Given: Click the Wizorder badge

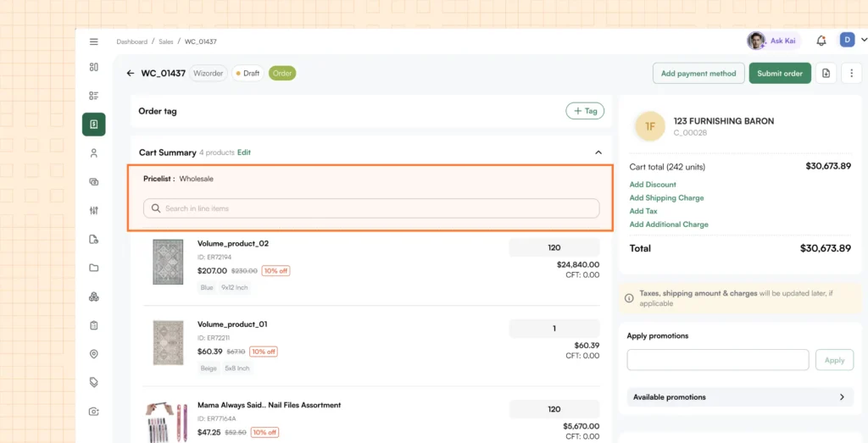Looking at the screenshot, I should point(209,73).
